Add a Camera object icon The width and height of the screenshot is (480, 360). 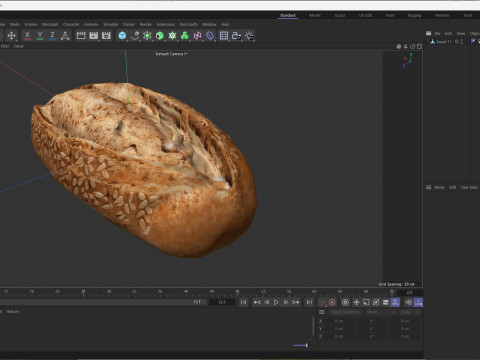coord(236,35)
